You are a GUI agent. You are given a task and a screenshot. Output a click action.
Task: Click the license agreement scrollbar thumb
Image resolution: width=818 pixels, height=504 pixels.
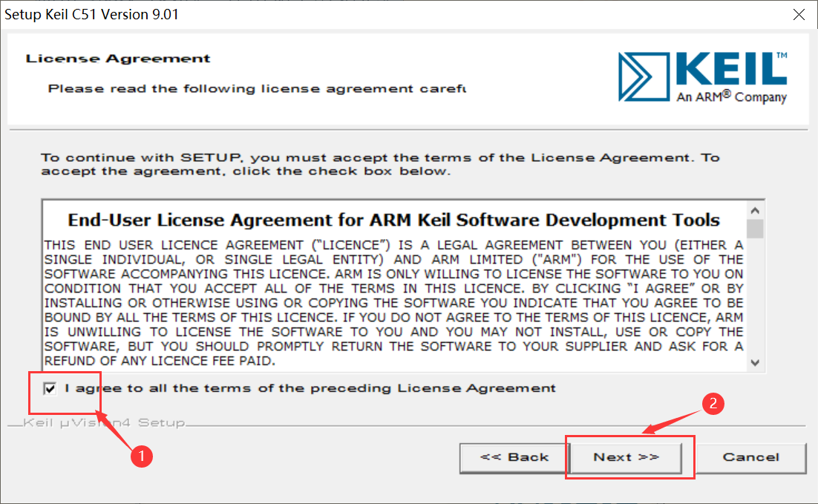(x=755, y=229)
